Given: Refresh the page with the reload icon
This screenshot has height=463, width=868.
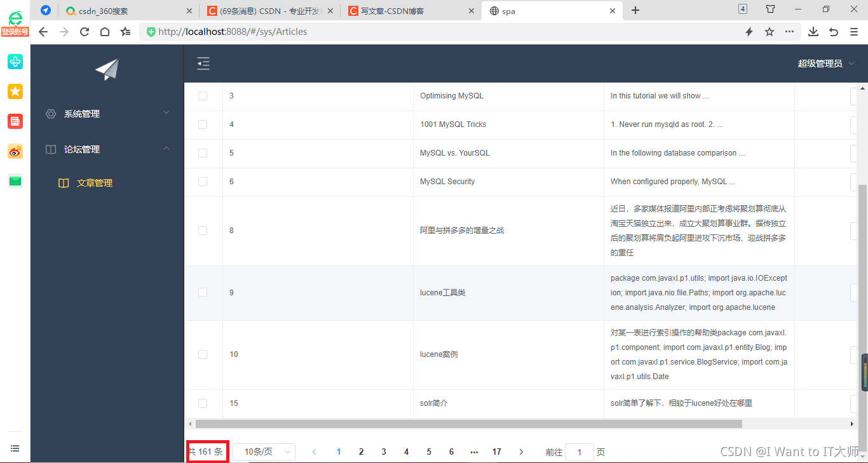Looking at the screenshot, I should pos(85,31).
